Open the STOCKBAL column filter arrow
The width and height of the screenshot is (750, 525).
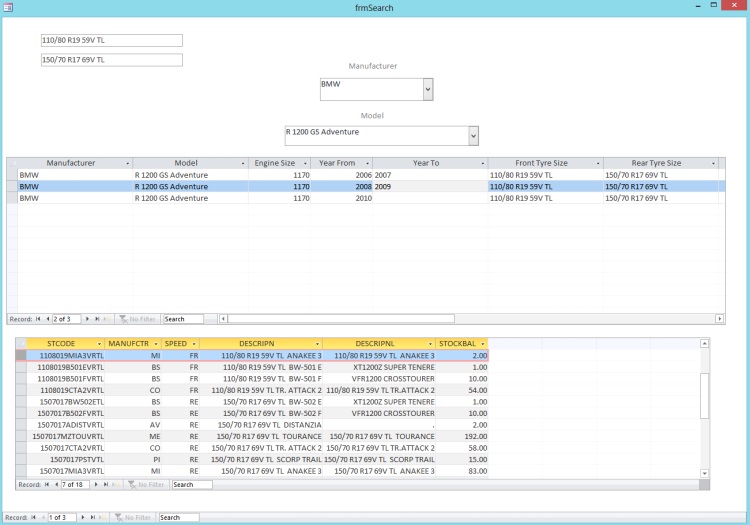[482, 344]
